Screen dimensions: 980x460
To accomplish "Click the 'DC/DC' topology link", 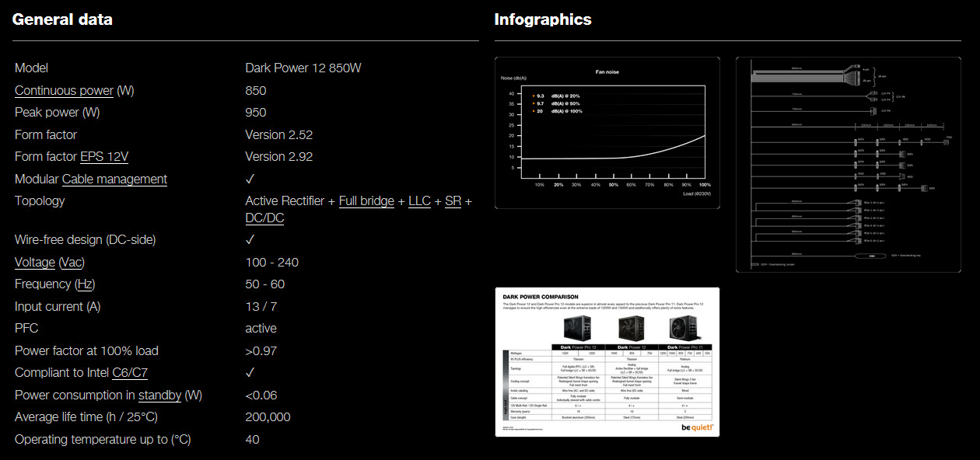I will click(264, 218).
